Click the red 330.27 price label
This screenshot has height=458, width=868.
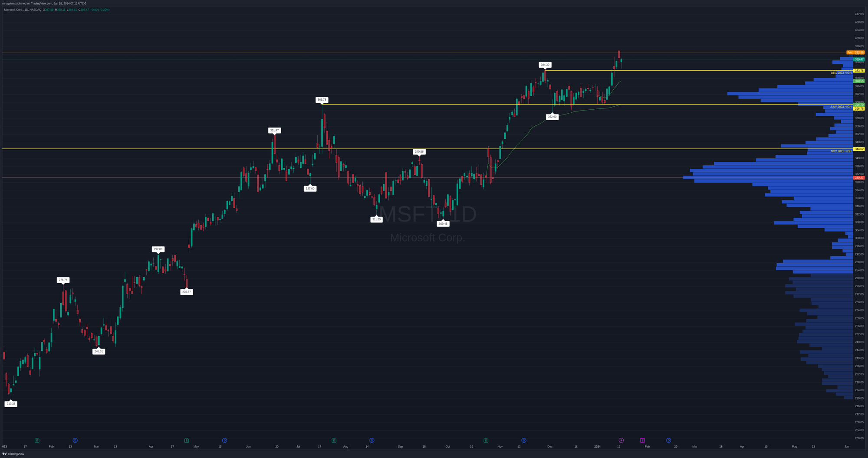(x=859, y=178)
